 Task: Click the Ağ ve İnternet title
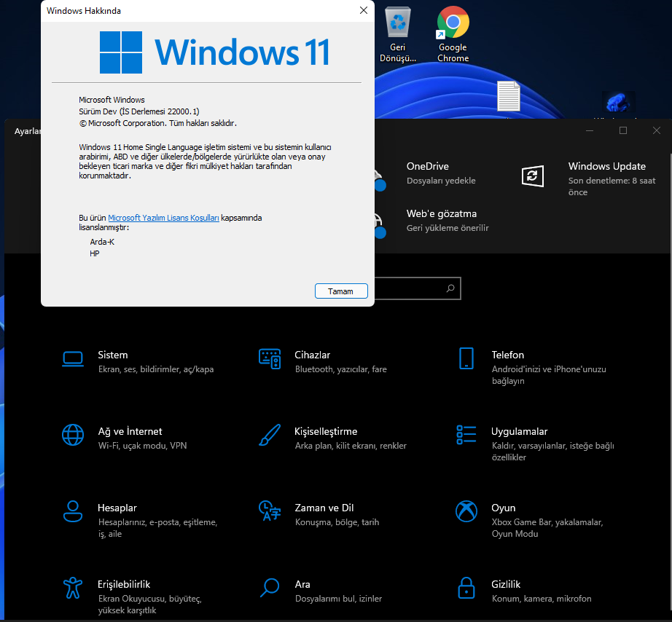130,431
